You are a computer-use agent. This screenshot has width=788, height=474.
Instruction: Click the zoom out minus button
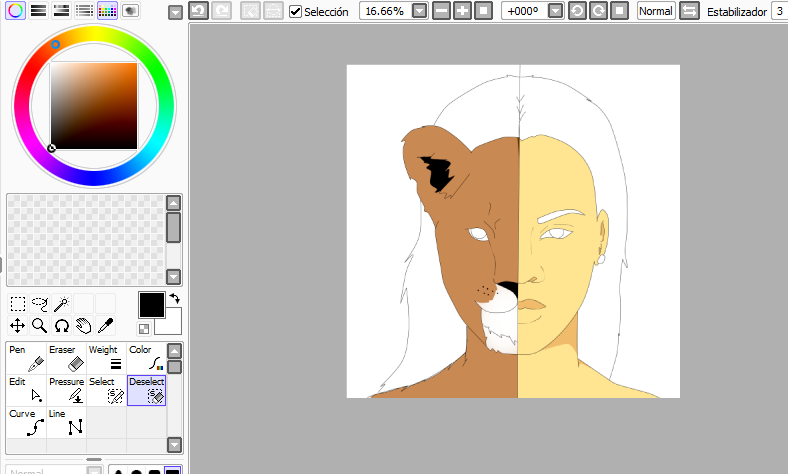pos(441,11)
